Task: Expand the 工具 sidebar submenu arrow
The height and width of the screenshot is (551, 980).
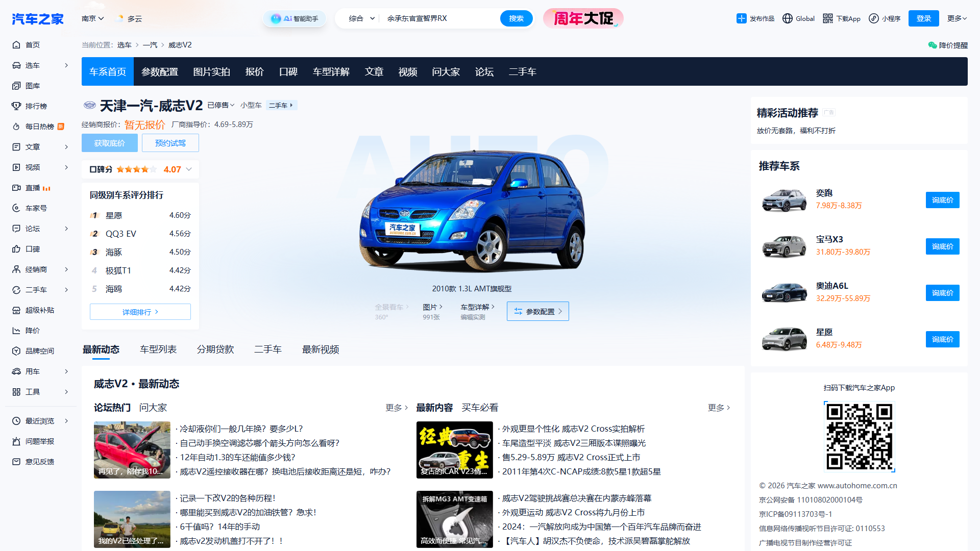Action: pos(66,392)
